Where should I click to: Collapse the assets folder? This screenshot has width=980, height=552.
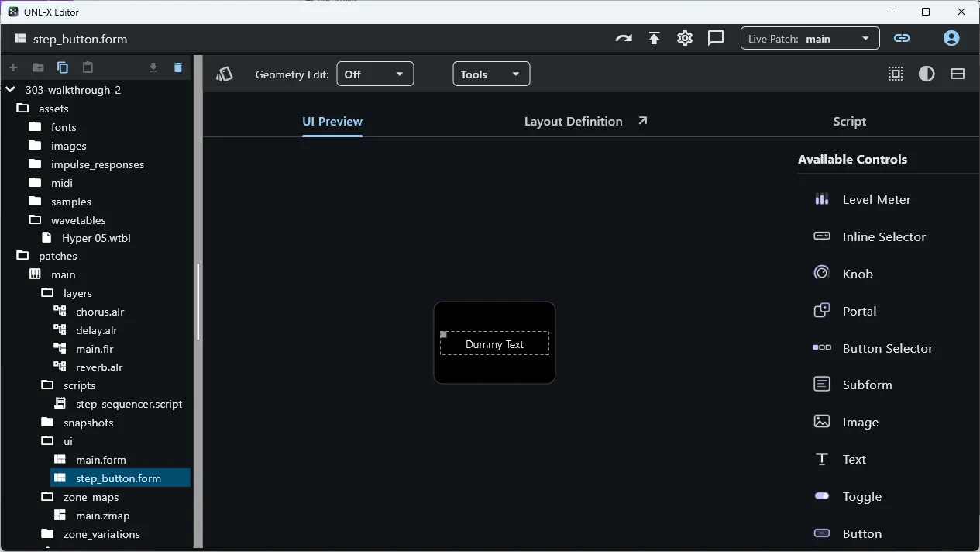coord(22,109)
